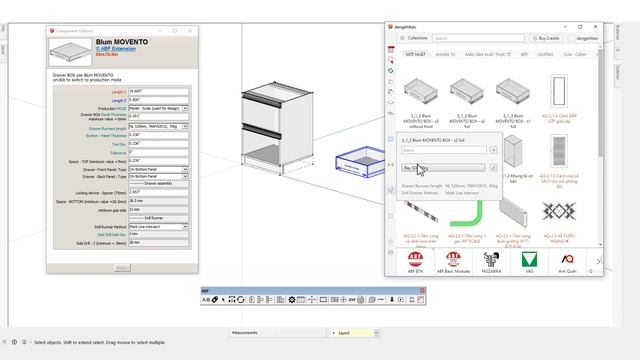Select the Blum MOVENTO BOX s1 full thumbnail
The image size is (640, 360).
(x=513, y=91)
